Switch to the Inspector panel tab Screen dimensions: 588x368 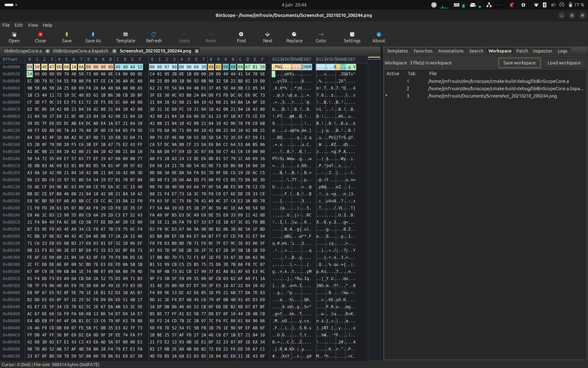tap(542, 51)
